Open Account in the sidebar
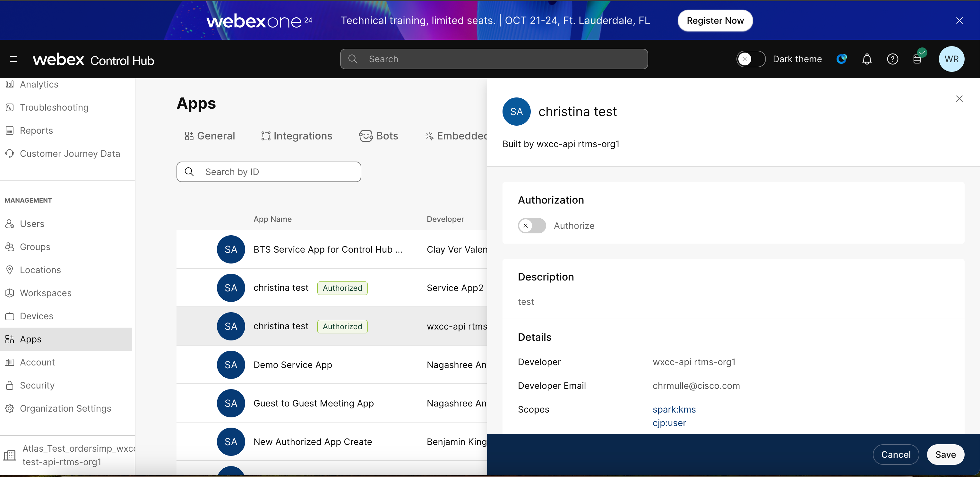This screenshot has width=980, height=477. pos(37,362)
